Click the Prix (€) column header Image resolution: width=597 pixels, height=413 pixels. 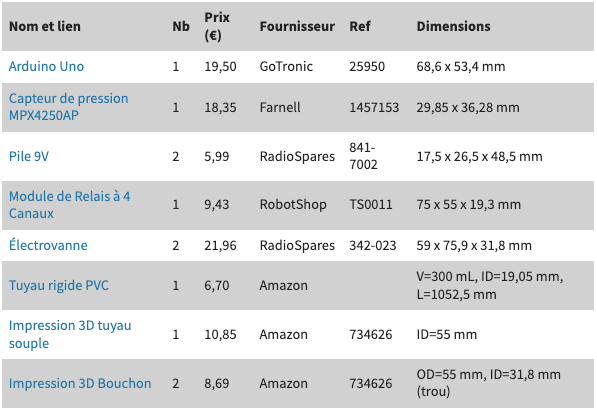point(217,26)
